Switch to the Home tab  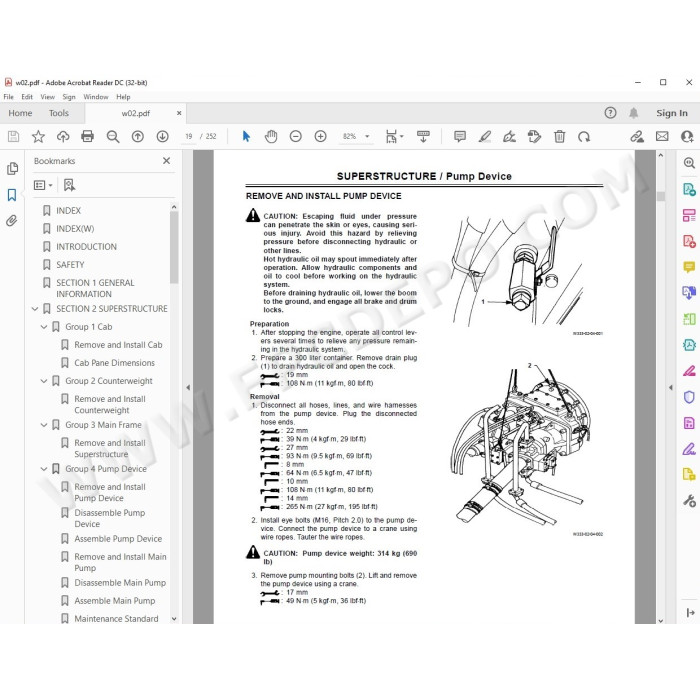[20, 113]
